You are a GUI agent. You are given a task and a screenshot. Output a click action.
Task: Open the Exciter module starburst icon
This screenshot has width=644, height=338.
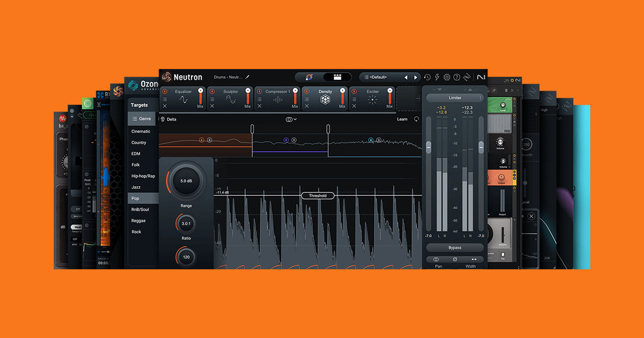(372, 100)
